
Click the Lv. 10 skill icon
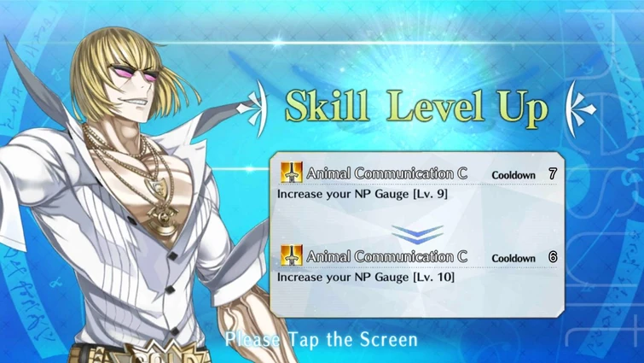click(292, 255)
